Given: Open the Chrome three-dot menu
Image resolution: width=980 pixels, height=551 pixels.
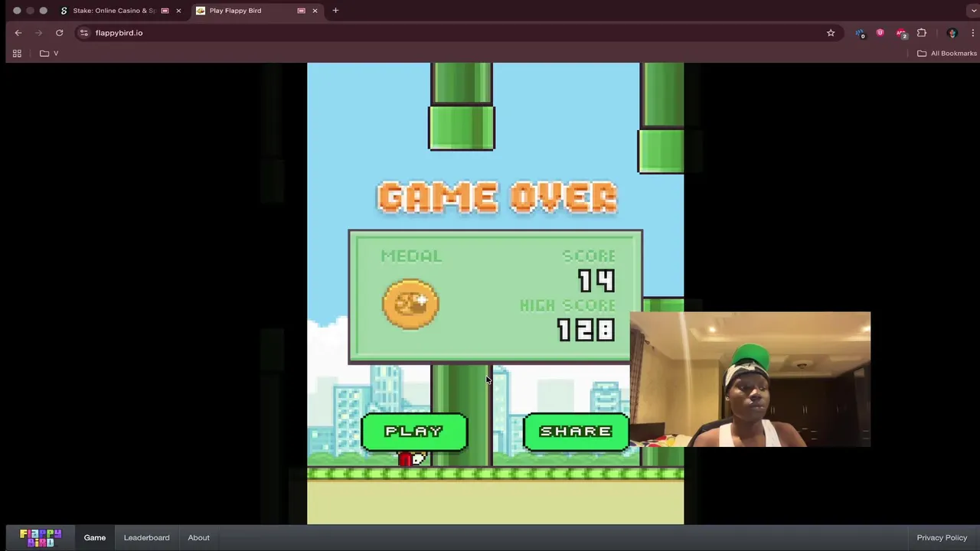Looking at the screenshot, I should 972,33.
